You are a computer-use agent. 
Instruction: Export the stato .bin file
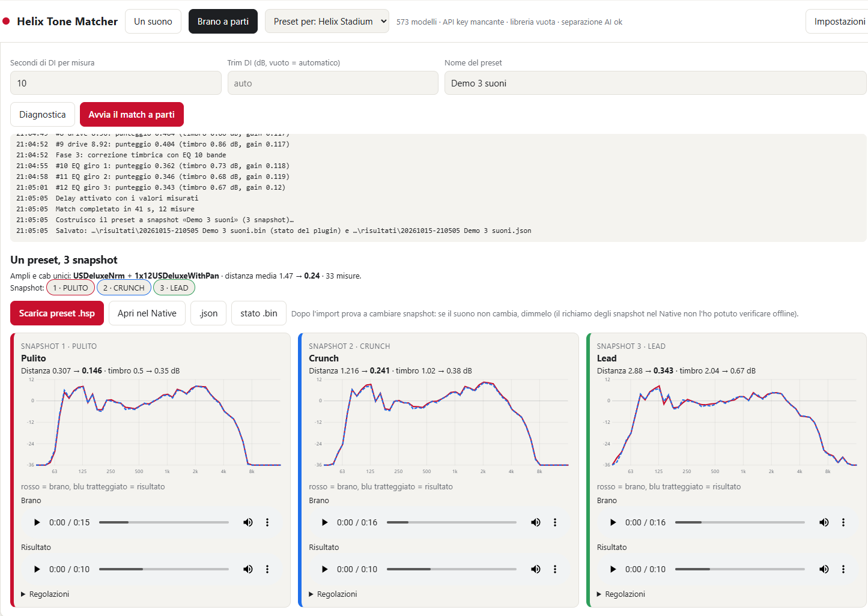click(x=259, y=313)
